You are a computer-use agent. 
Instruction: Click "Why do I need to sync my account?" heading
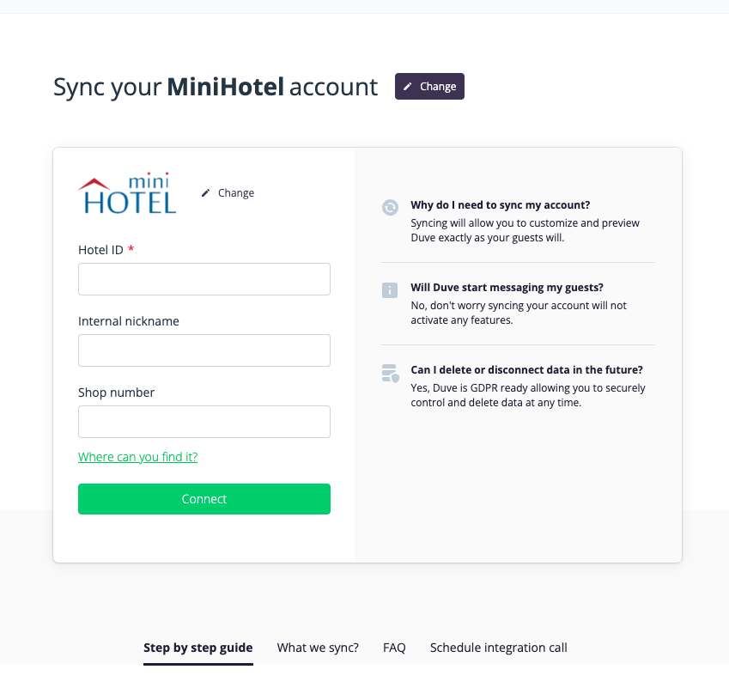[x=501, y=205]
